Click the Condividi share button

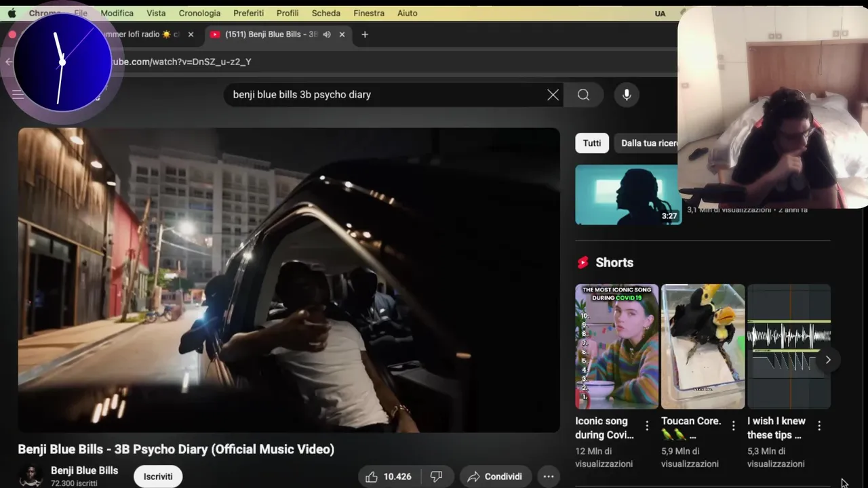point(495,476)
